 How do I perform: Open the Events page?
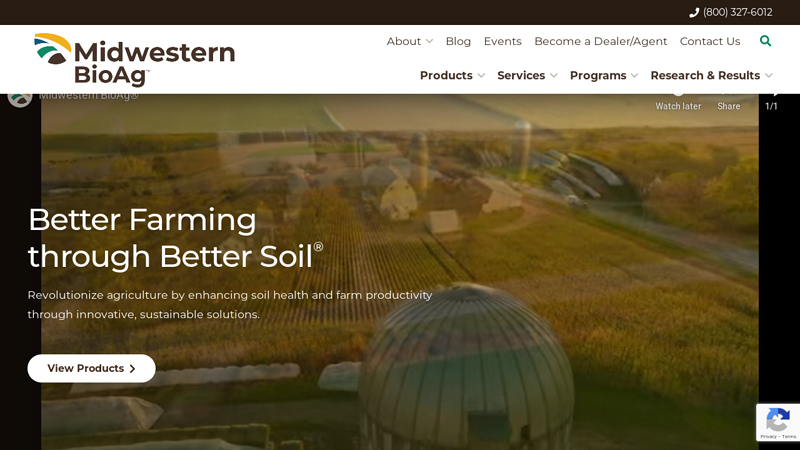click(x=503, y=41)
